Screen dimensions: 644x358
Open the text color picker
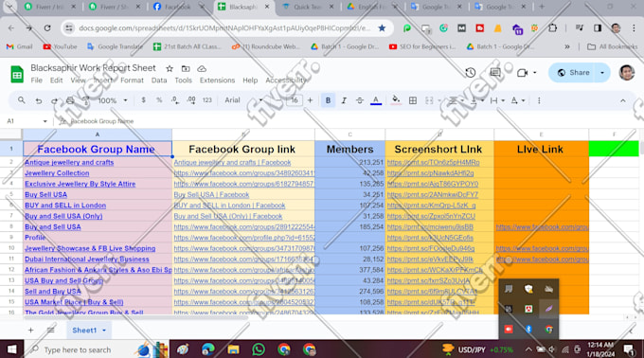376,100
